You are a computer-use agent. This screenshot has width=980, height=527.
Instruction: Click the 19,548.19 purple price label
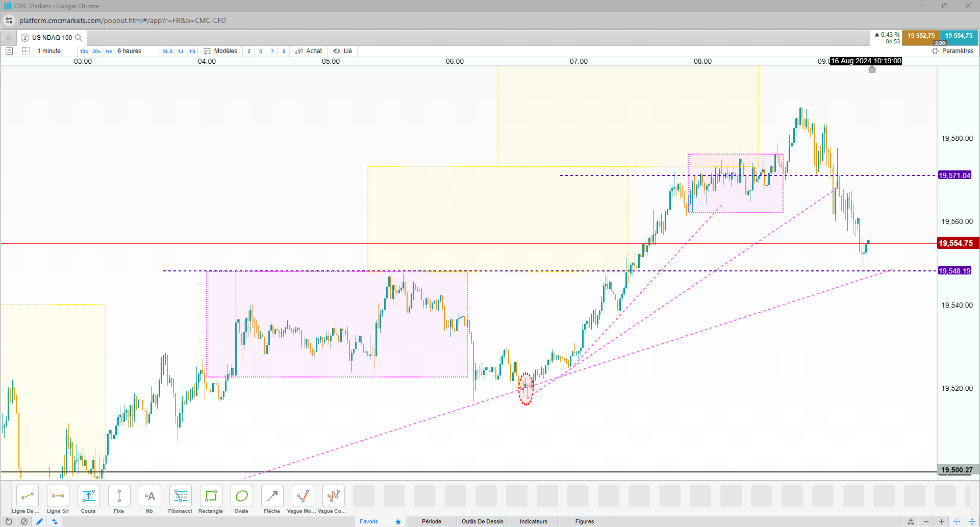point(954,271)
